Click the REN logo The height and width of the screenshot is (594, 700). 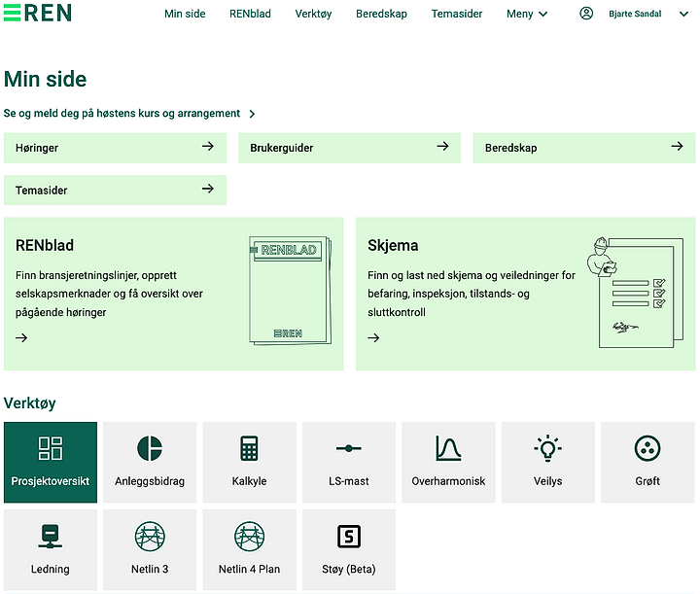click(x=38, y=13)
